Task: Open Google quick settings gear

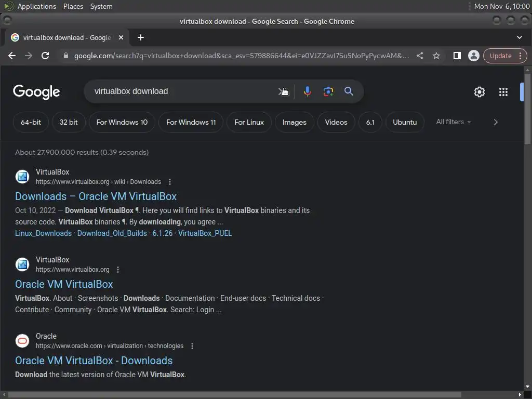Action: click(x=480, y=92)
